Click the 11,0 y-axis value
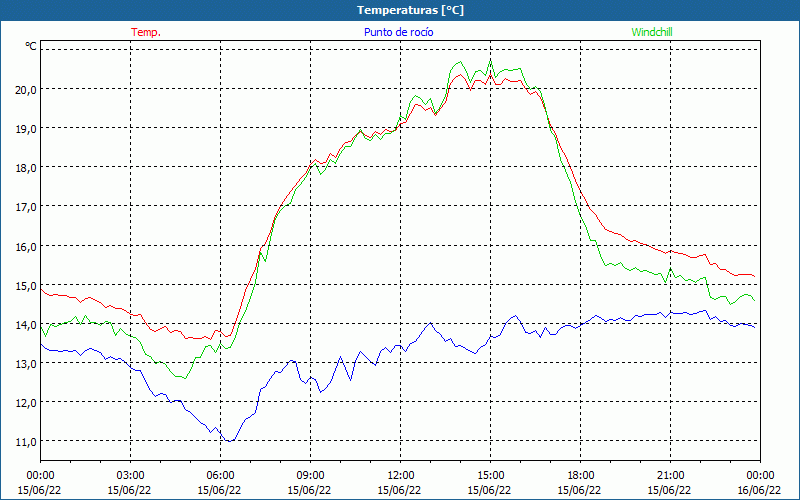The width and height of the screenshot is (800, 500). (x=26, y=442)
